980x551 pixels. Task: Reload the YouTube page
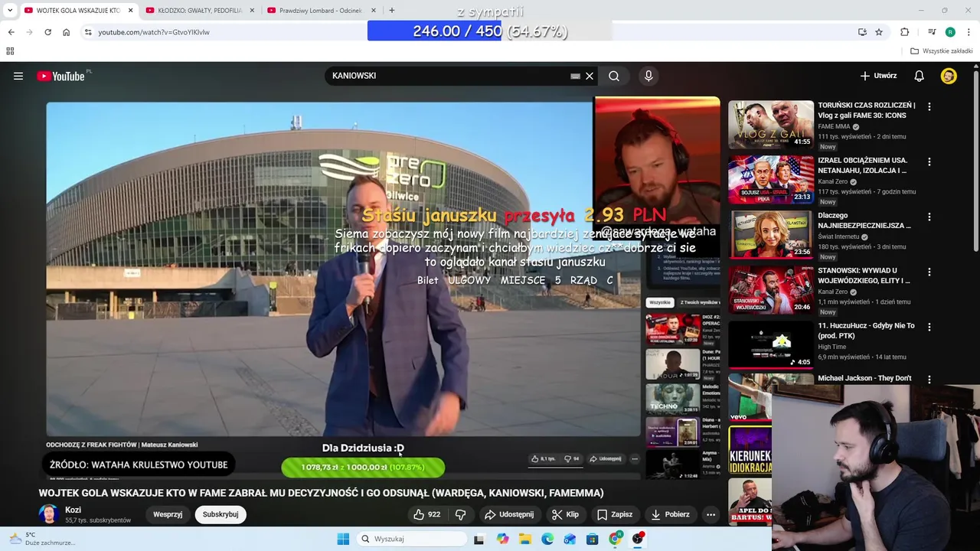(x=47, y=32)
